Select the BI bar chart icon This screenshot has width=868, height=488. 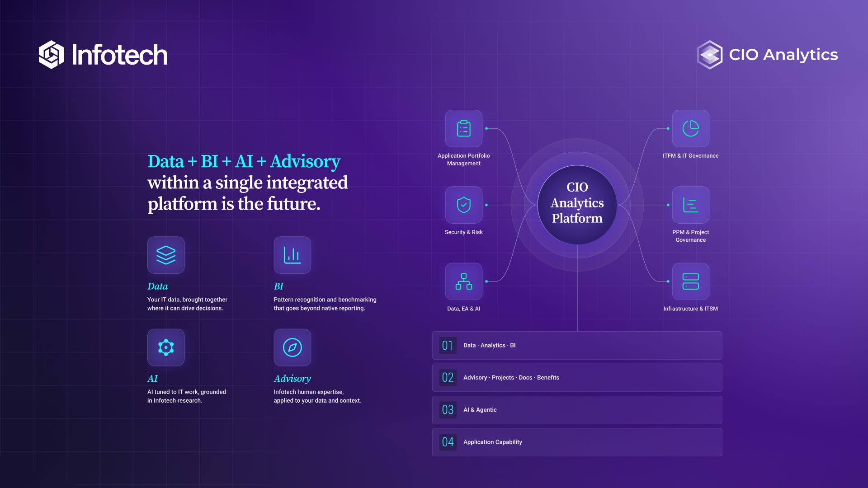(292, 255)
